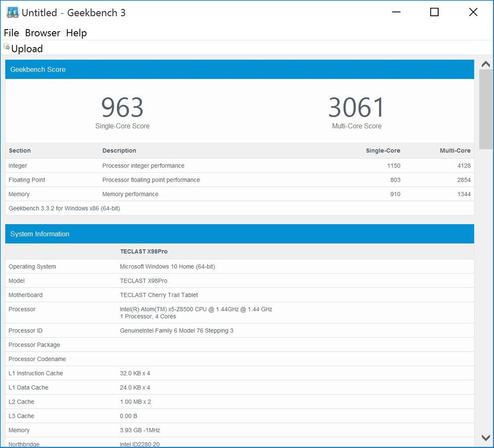Select the '24.0 KB x 4' value
Image resolution: width=494 pixels, height=448 pixels.
point(135,387)
